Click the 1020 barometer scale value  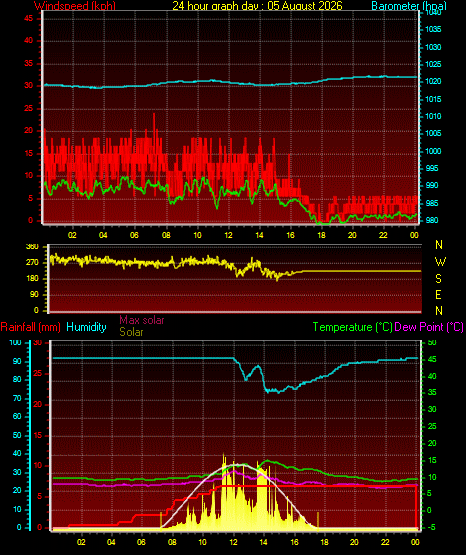point(433,81)
